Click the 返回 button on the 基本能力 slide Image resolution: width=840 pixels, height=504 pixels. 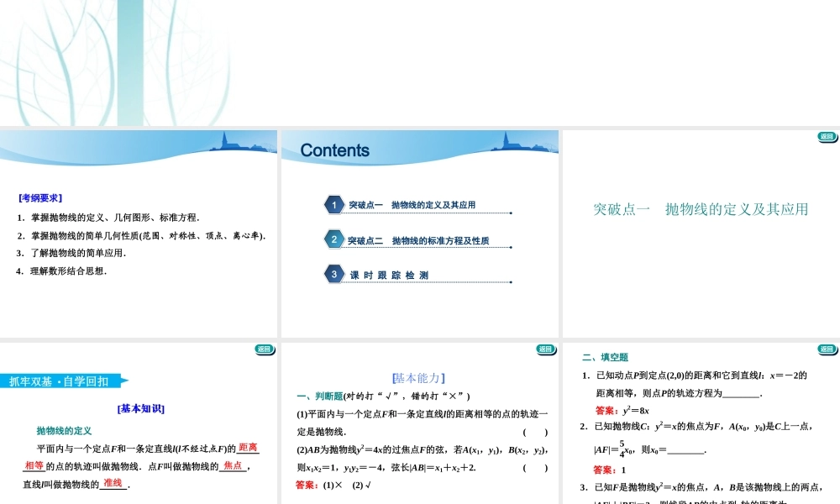pyautogui.click(x=544, y=349)
